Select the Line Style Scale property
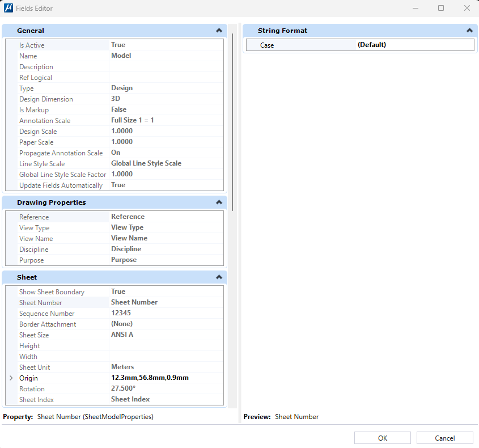479x448 pixels. click(42, 164)
